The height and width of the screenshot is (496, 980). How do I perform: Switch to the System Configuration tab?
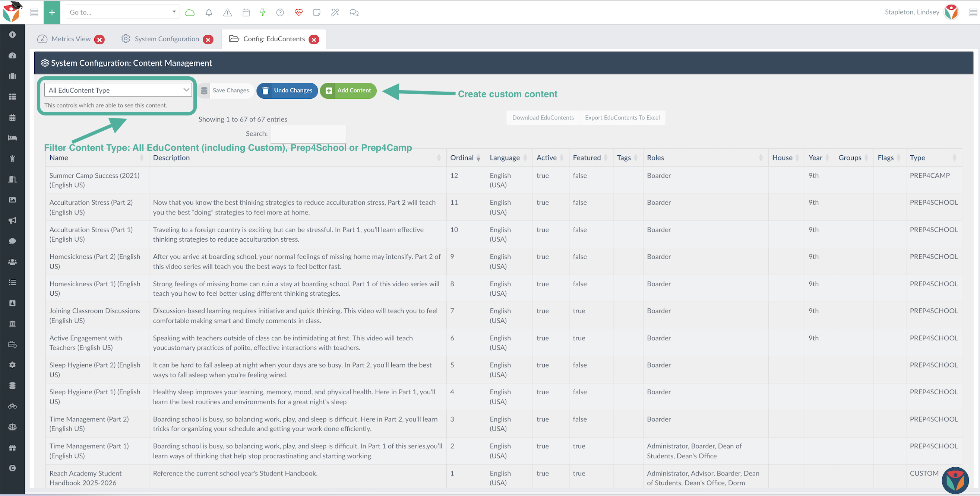click(x=166, y=39)
